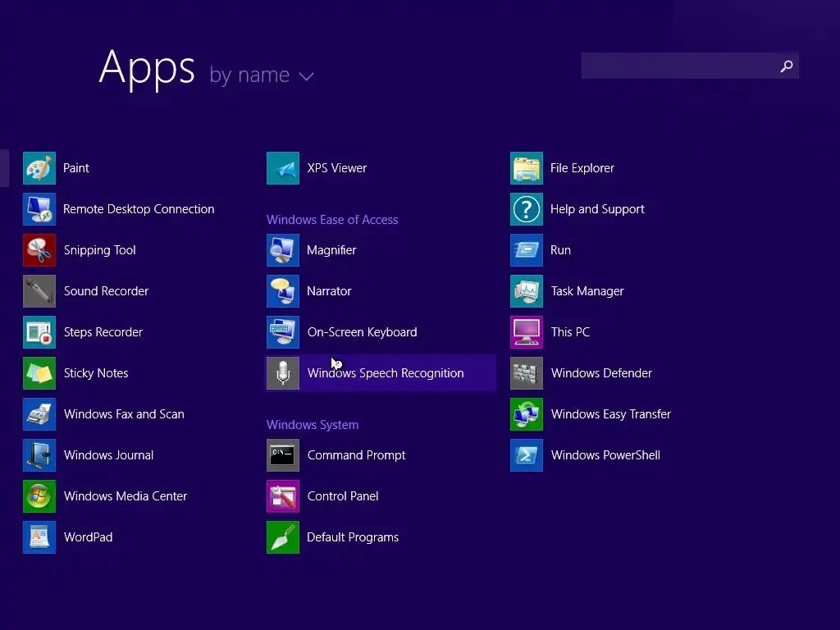Open File Explorer folder icon
This screenshot has width=840, height=630.
(527, 168)
